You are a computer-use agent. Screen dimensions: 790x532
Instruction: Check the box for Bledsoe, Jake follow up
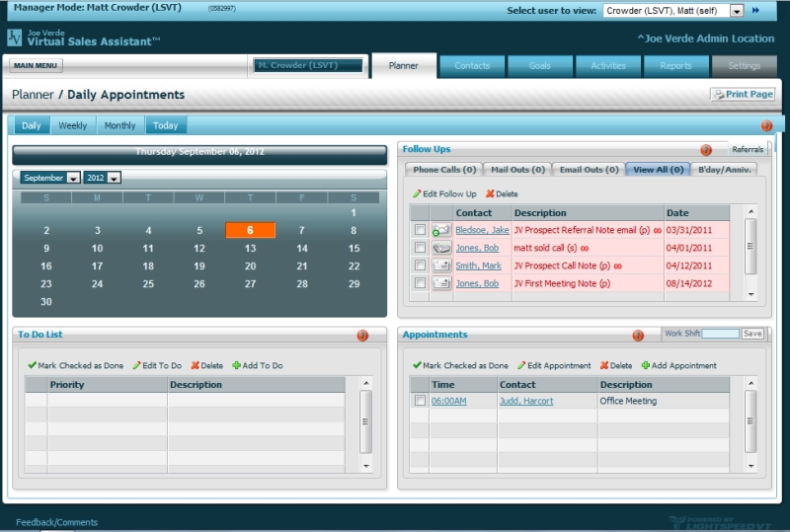420,230
